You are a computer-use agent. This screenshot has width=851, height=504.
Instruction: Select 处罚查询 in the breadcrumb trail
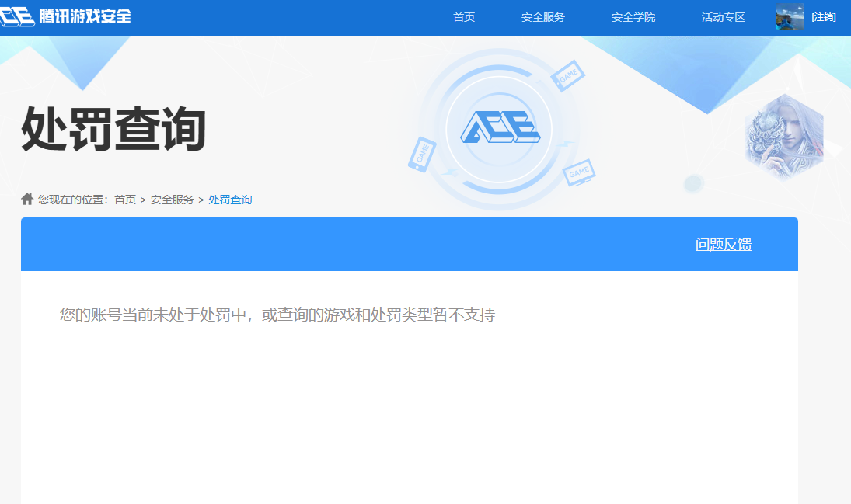(231, 199)
